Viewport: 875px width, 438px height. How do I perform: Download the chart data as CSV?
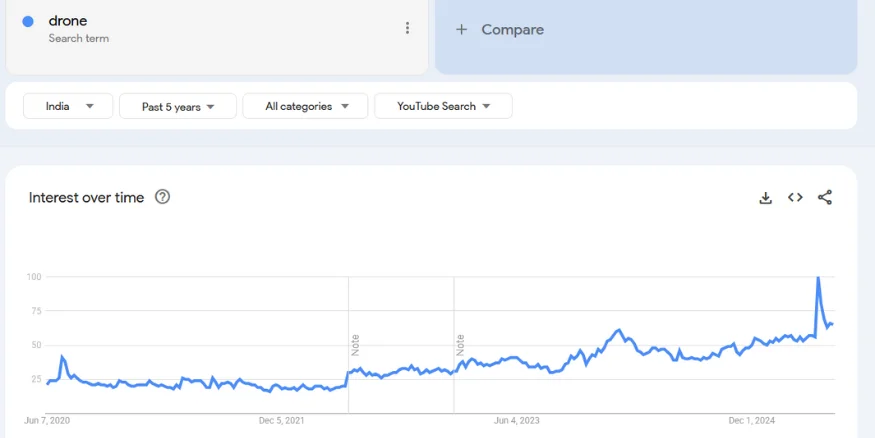(766, 198)
